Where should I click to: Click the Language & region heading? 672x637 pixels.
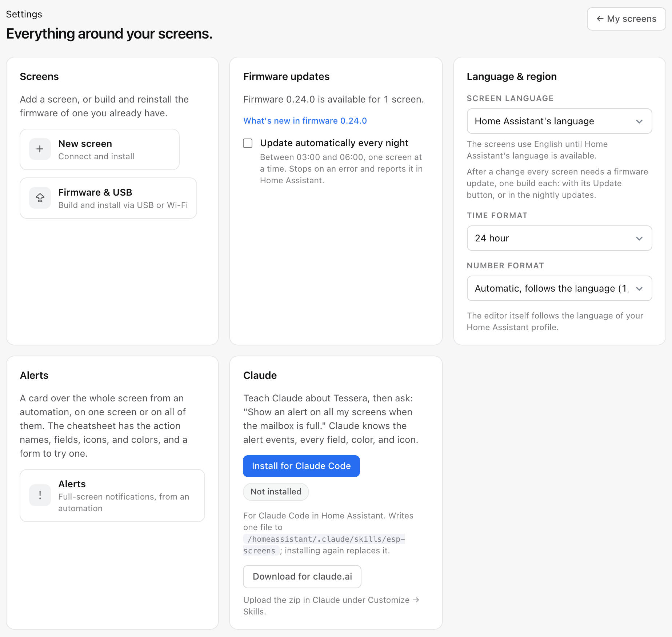click(512, 76)
